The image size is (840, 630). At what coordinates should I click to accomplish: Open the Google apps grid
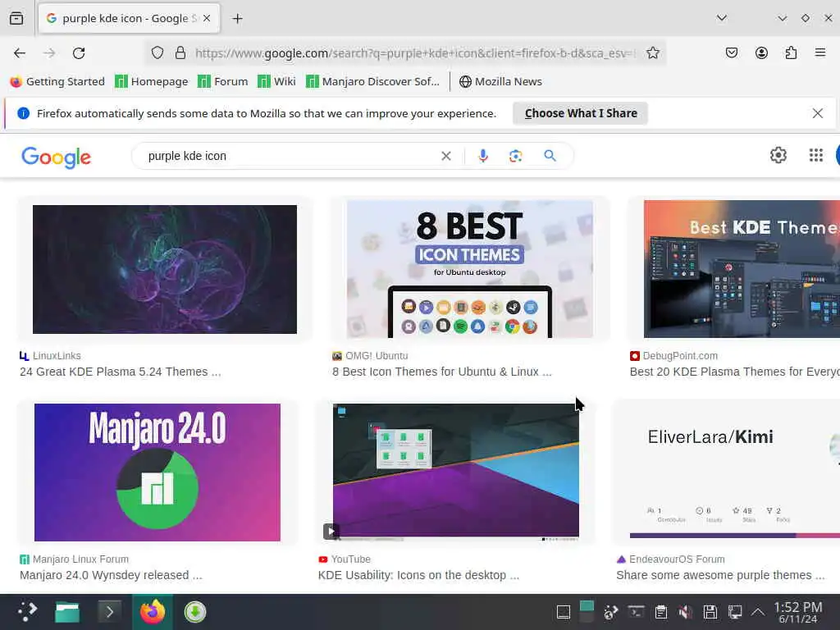(x=816, y=155)
